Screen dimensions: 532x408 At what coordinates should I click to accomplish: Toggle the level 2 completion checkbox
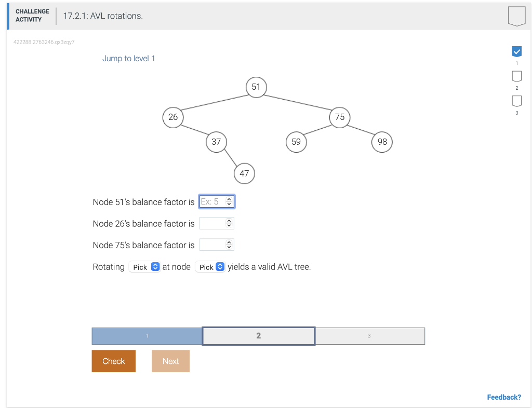pyautogui.click(x=516, y=76)
